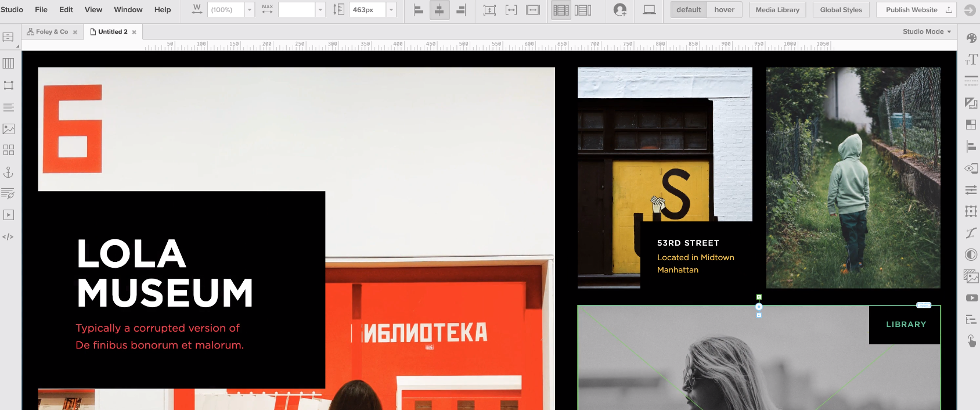Viewport: 980px width, 410px height.
Task: Enable the full-width column grid view
Action: click(x=561, y=10)
